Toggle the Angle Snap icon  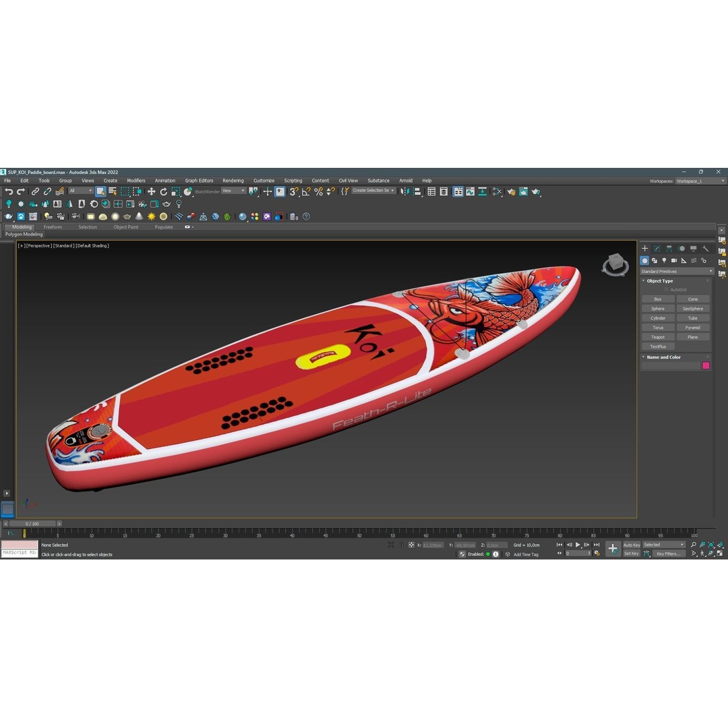[306, 191]
